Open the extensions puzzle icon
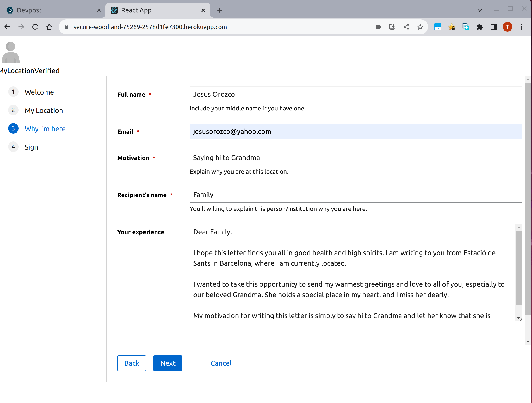Image resolution: width=532 pixels, height=403 pixels. 479,27
